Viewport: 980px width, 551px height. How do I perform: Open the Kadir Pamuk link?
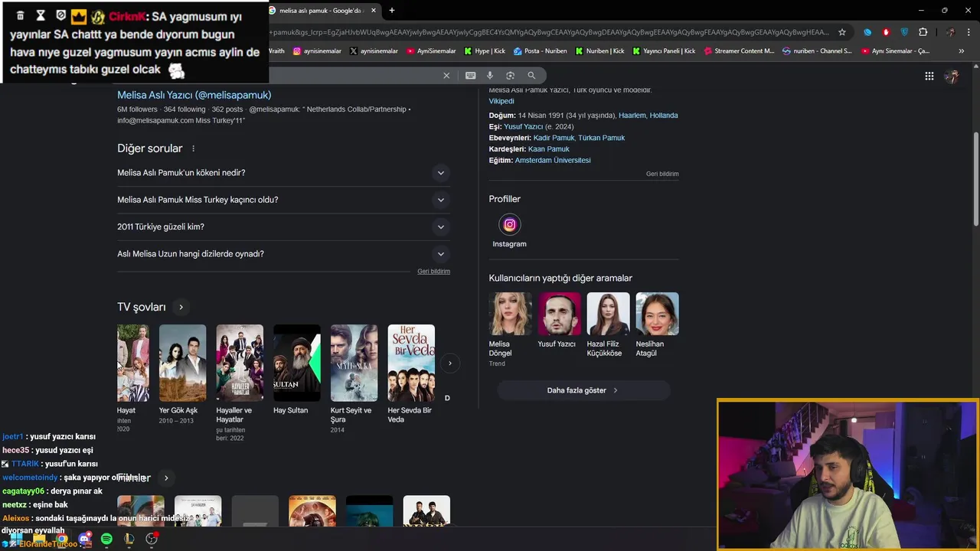[x=554, y=138]
